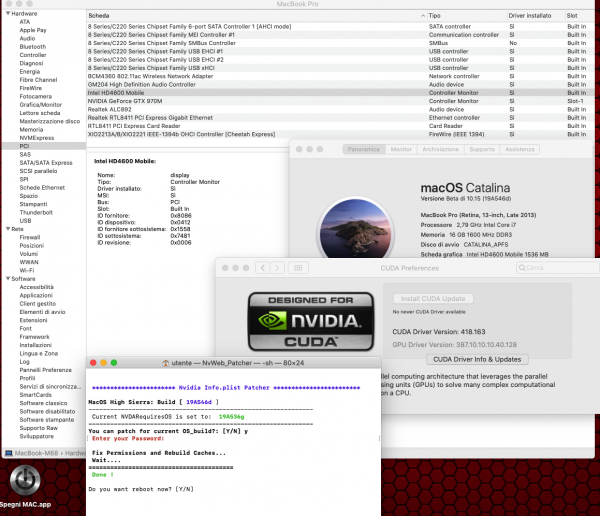Select the Realtek ALC892 row
This screenshot has height=516, width=600.
(340, 109)
